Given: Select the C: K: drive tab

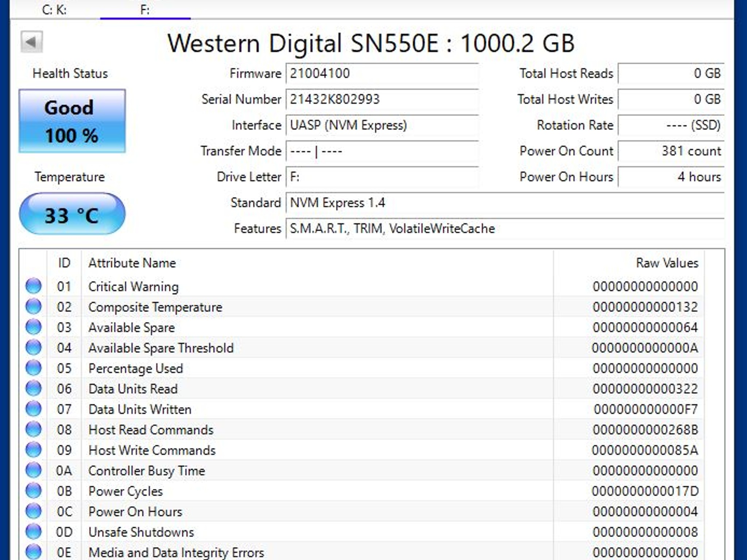Looking at the screenshot, I should (54, 10).
